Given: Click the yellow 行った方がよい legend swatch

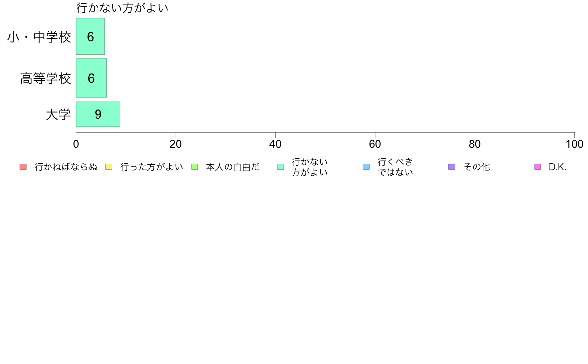Looking at the screenshot, I should pyautogui.click(x=109, y=167).
